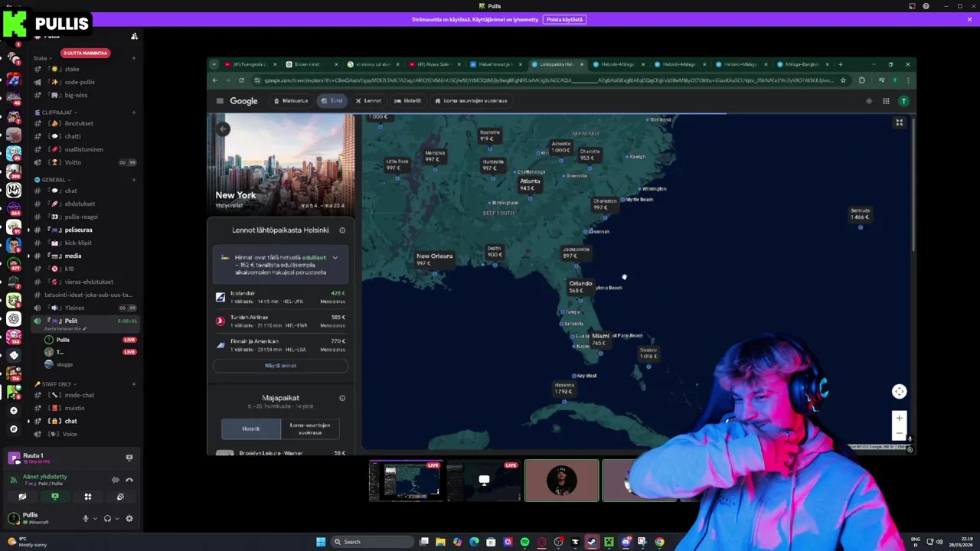Toggle Discord camera in voice panel
Viewport: 980px width, 551px height.
tap(22, 497)
